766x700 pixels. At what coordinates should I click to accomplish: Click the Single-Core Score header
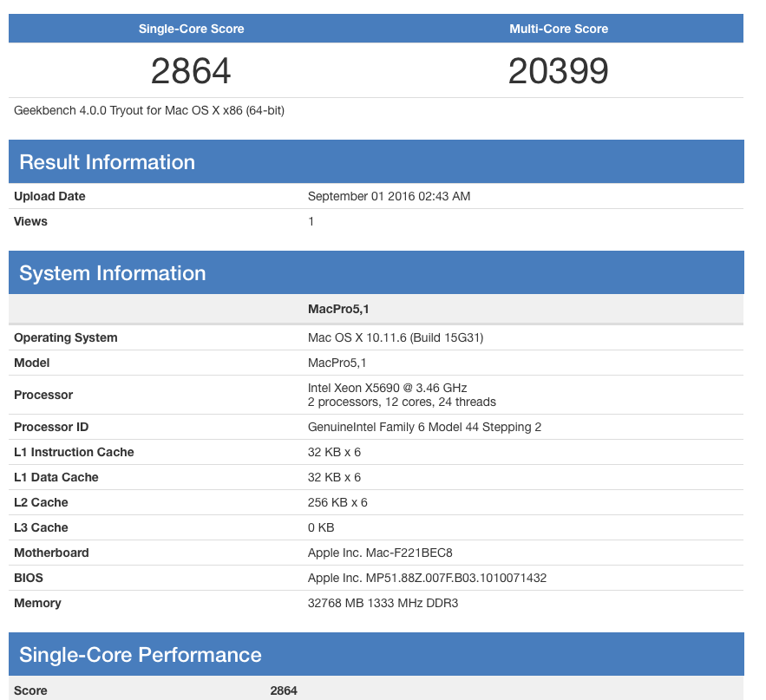191,29
